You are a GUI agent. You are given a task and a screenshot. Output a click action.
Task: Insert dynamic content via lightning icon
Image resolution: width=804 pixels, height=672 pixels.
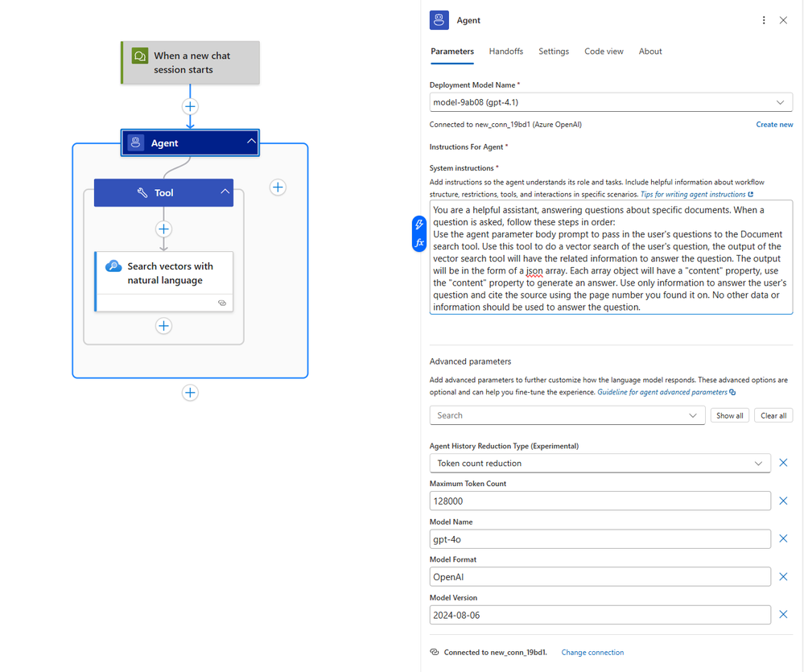pos(419,224)
